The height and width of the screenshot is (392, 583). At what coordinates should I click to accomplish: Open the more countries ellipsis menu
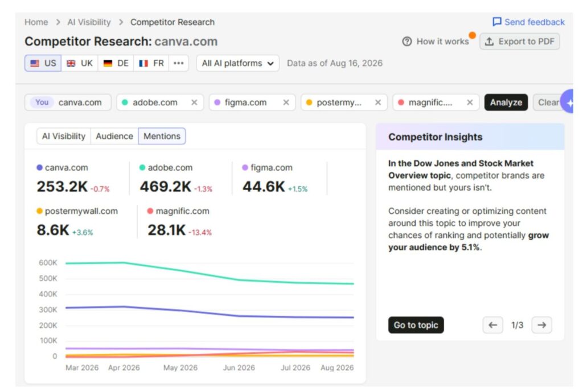178,63
